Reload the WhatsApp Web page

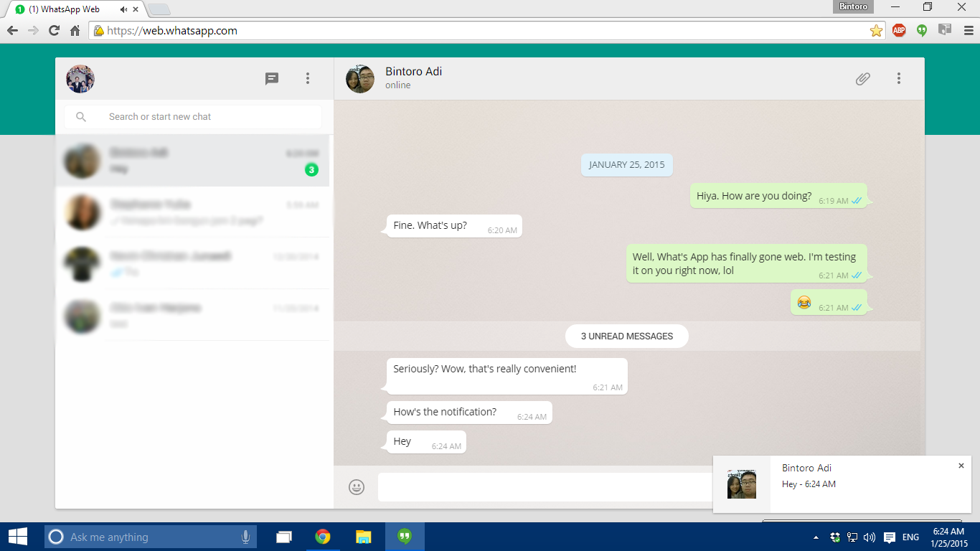click(x=54, y=31)
